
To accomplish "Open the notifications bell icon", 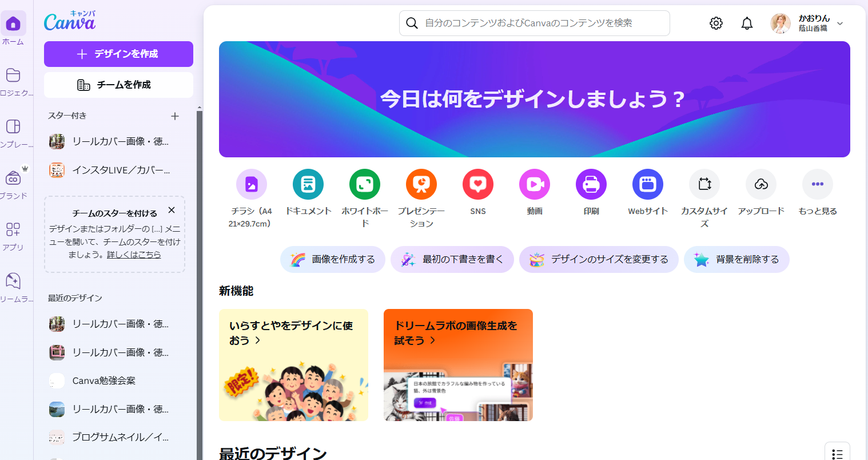I will (747, 23).
